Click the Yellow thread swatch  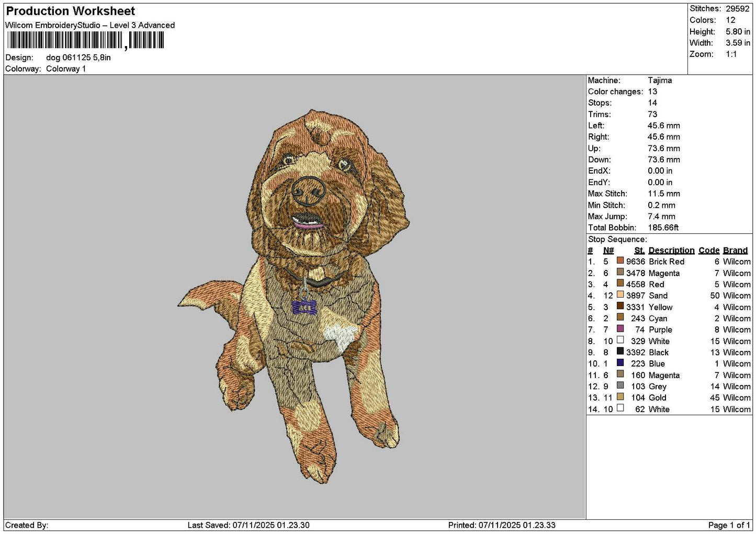click(620, 306)
